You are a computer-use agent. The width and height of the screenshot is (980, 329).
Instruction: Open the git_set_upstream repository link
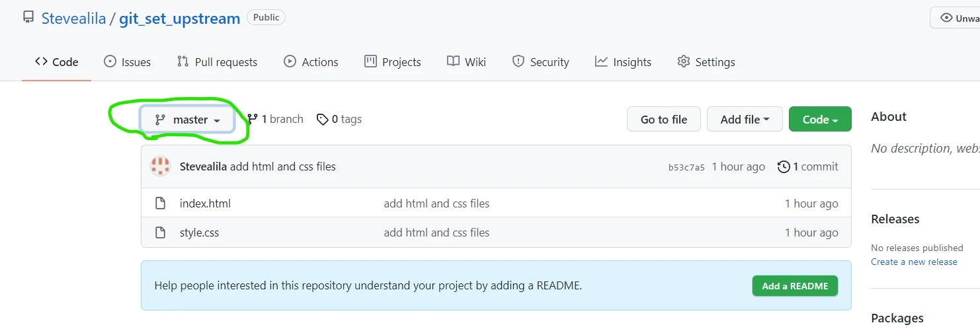[x=179, y=18]
